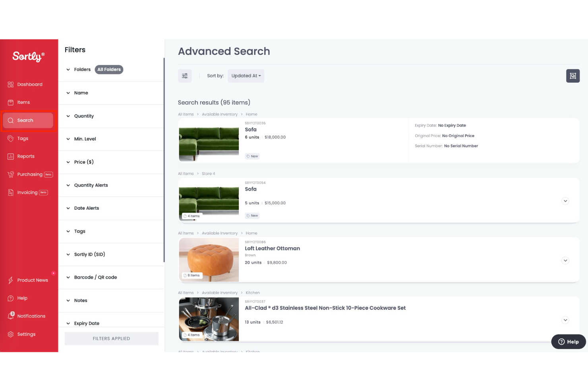Open the Updated At sort dropdown
This screenshot has width=588, height=392.
coord(246,75)
